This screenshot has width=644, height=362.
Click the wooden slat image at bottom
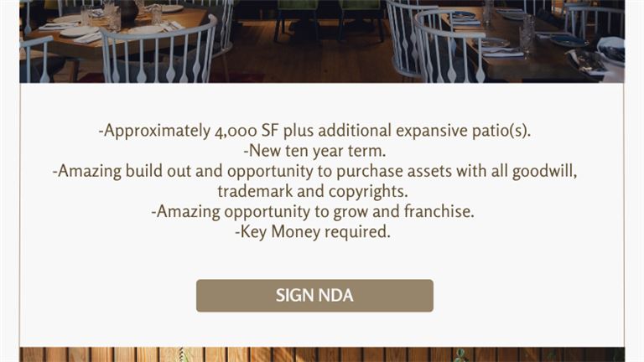(x=322, y=354)
